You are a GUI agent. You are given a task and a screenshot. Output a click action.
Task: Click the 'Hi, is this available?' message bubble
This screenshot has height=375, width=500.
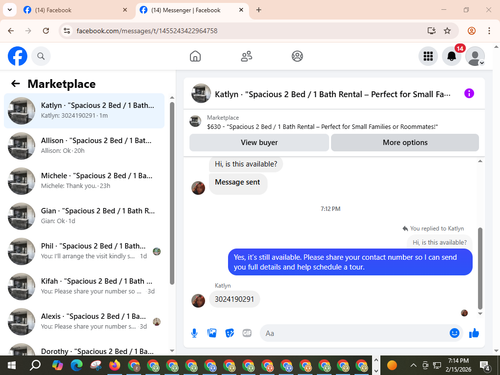(x=246, y=164)
